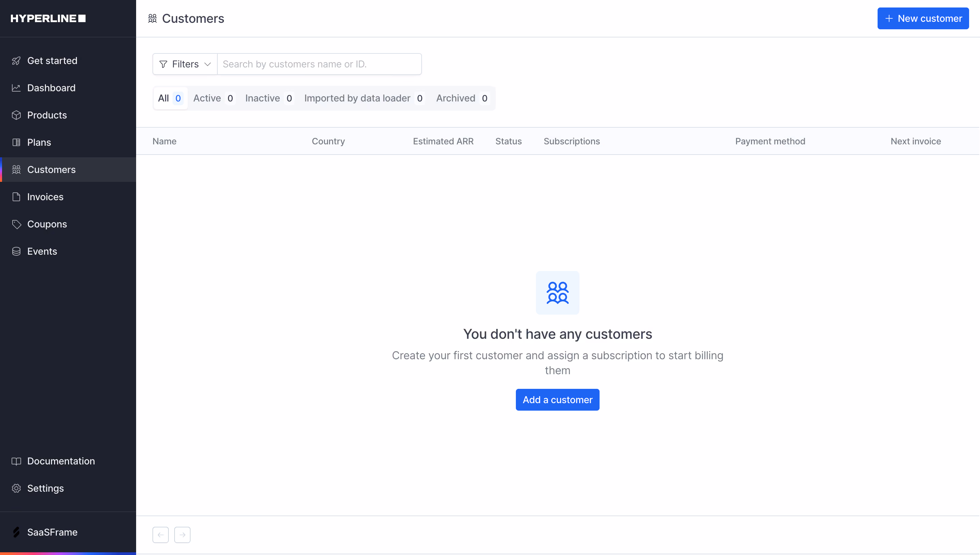Switch to the Active tab
This screenshot has height=555, width=980.
(213, 98)
